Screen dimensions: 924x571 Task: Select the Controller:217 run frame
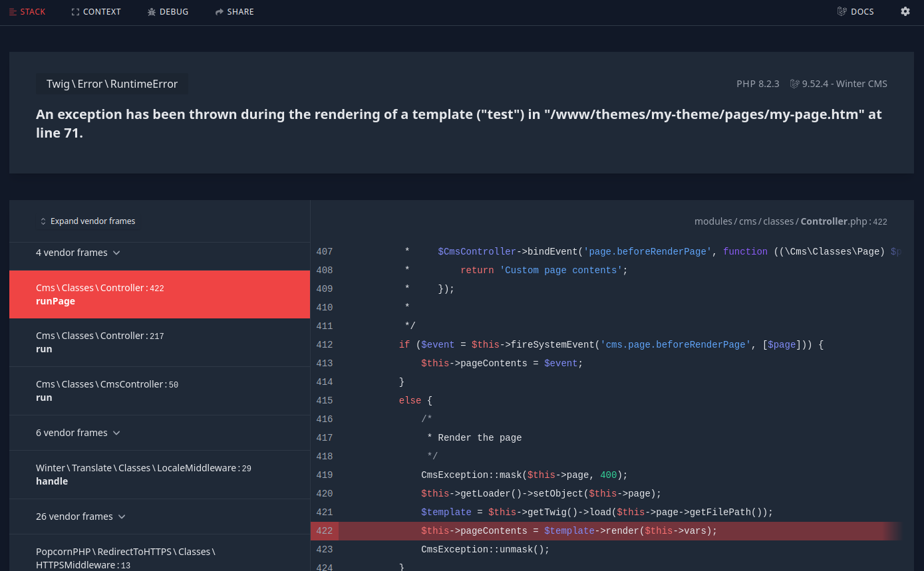160,342
